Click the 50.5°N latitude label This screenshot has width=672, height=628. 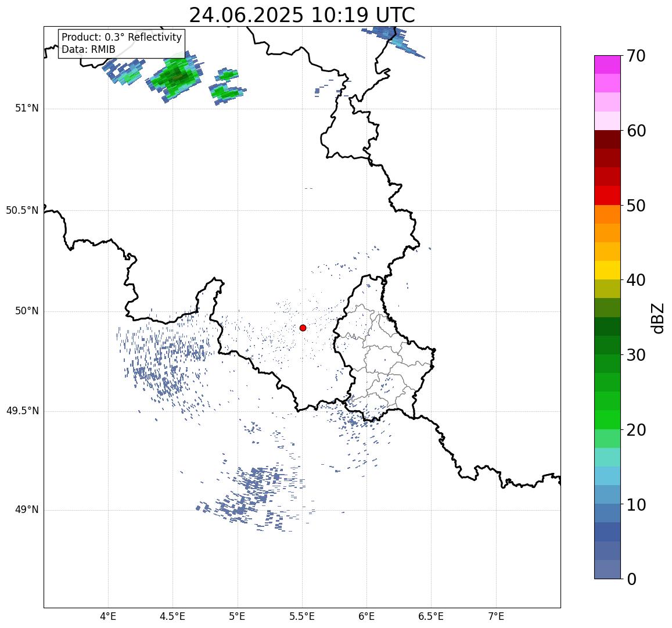[22, 210]
